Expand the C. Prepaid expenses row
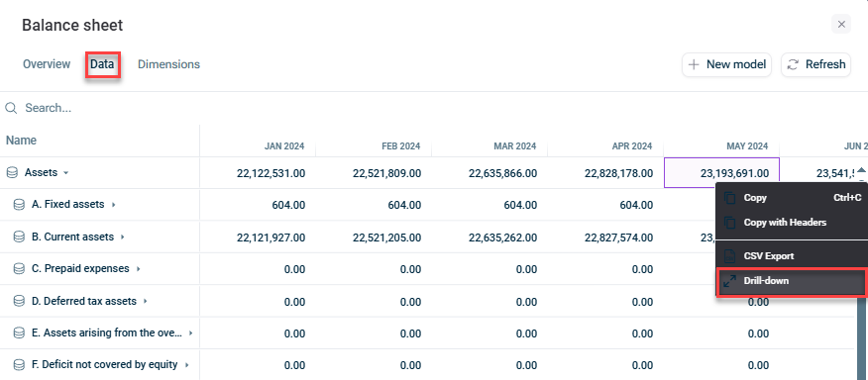 click(x=138, y=269)
